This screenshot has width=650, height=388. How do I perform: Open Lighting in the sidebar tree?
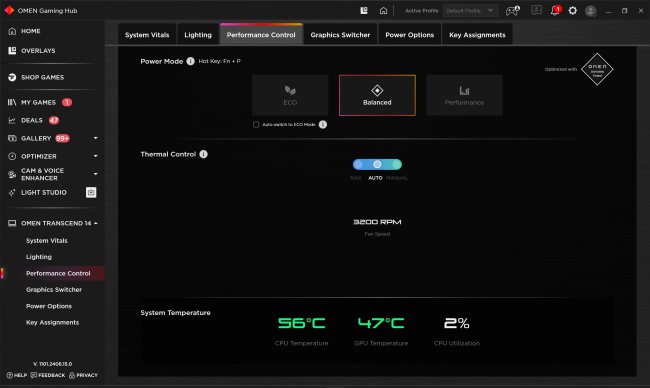[x=39, y=257]
